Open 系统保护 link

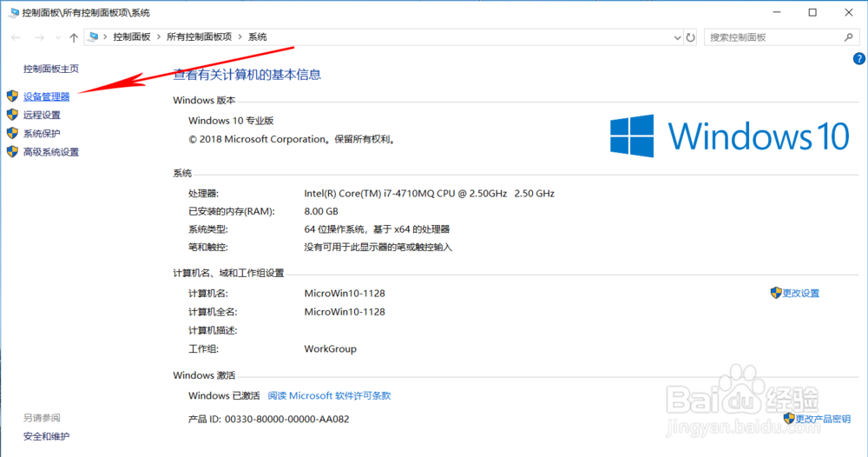pos(42,134)
